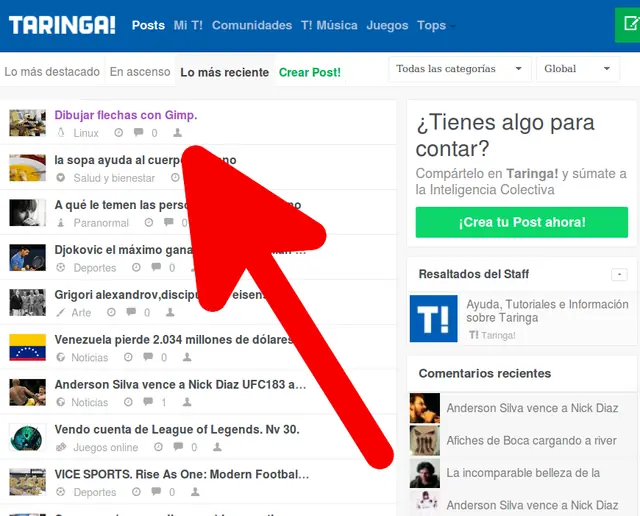The image size is (640, 516).
Task: Click the user icon on VICE SPORTS row
Action: tap(196, 492)
